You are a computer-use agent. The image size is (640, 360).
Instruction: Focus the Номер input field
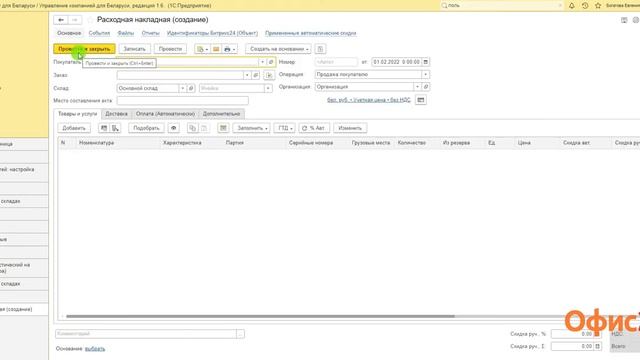click(x=336, y=62)
